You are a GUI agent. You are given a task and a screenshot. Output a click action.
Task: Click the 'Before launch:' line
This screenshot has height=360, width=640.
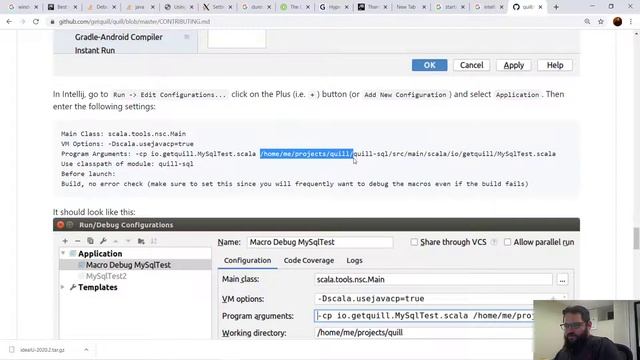click(88, 174)
